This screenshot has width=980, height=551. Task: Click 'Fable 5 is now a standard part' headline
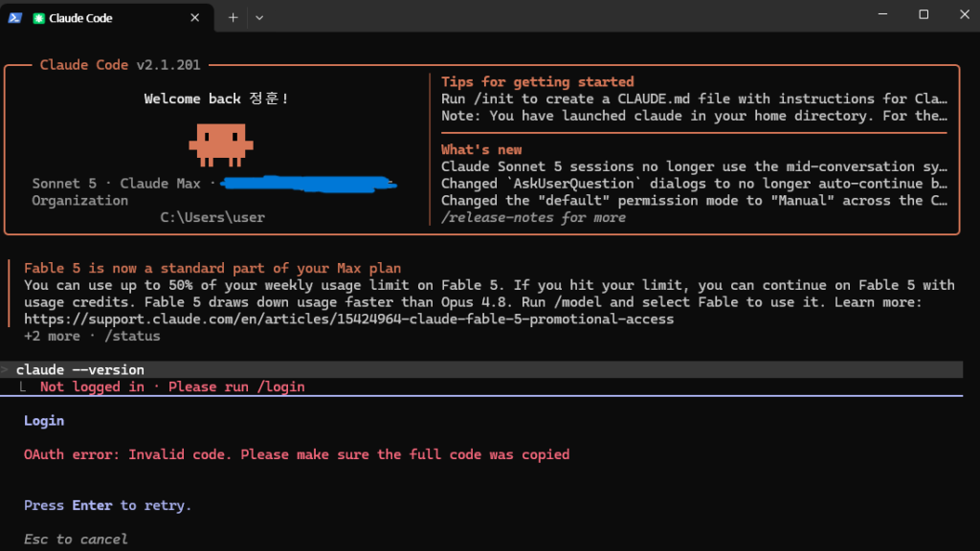click(x=212, y=268)
